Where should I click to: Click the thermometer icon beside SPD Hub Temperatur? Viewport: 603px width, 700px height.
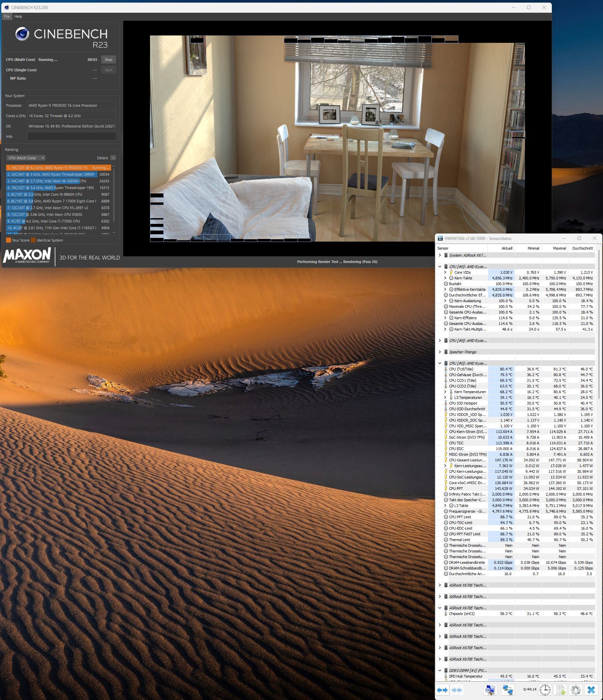446,676
